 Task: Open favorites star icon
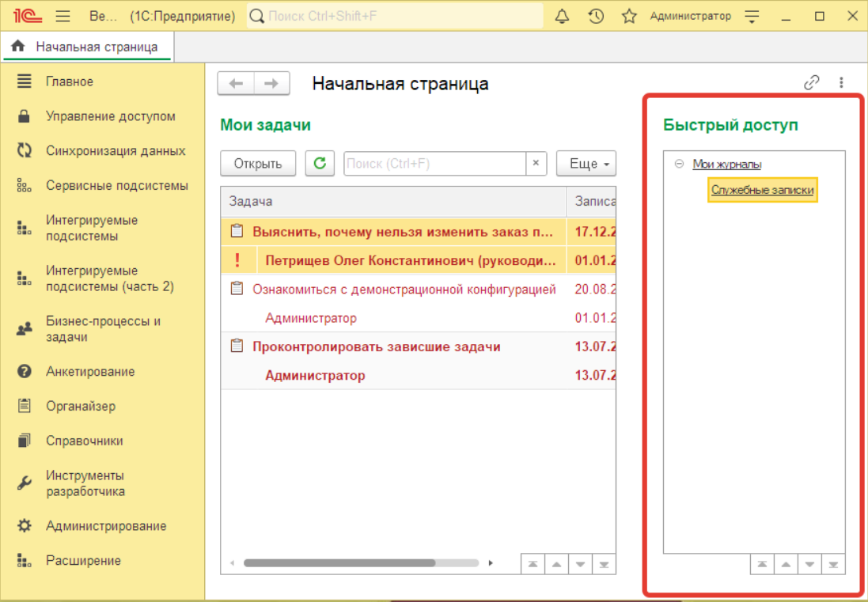[629, 16]
